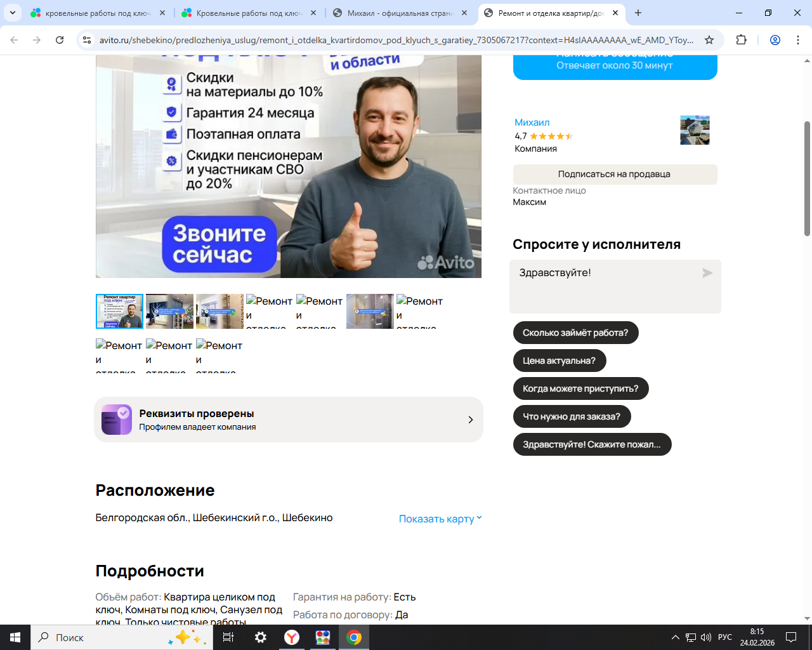Click the page's vertical scrollbar
This screenshot has height=650, width=812.
pyautogui.click(x=807, y=178)
